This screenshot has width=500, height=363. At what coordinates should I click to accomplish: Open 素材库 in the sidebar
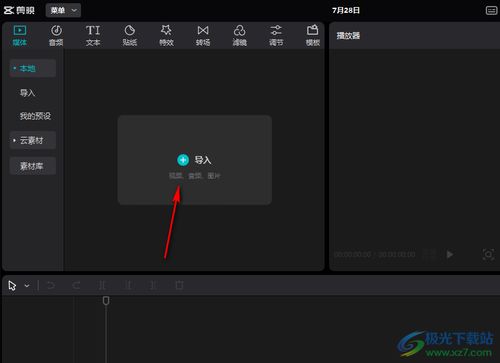click(x=32, y=166)
